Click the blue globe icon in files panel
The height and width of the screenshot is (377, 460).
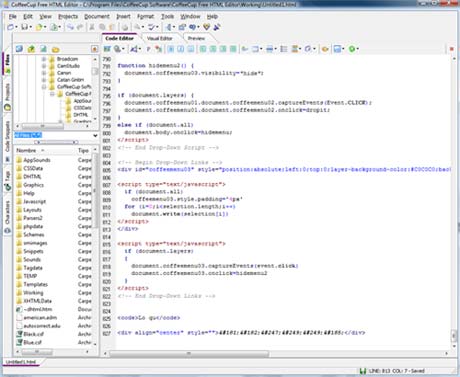pos(19,49)
